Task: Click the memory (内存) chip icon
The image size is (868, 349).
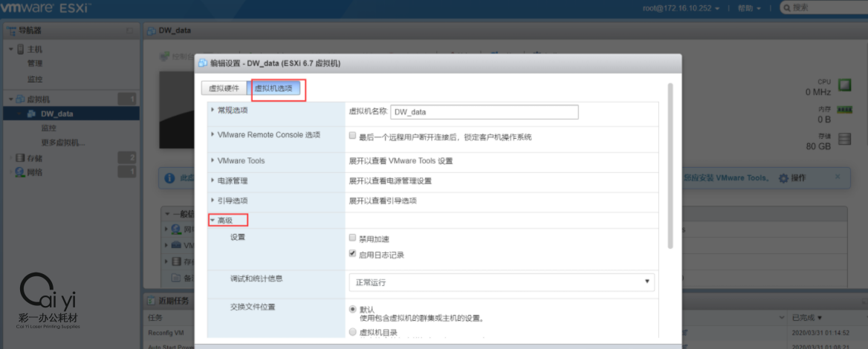Action: click(x=844, y=110)
